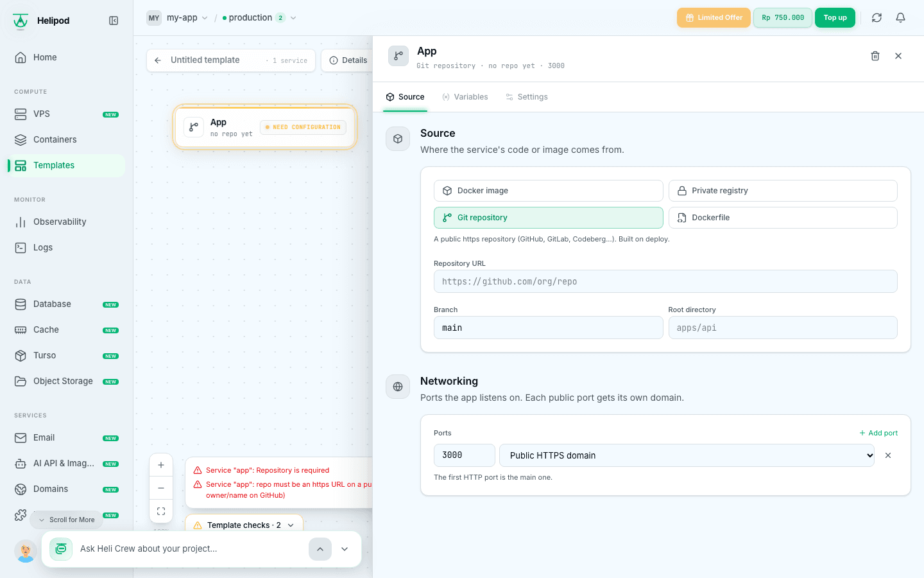The image size is (924, 578).
Task: Open the Logs page
Action: coord(66,247)
